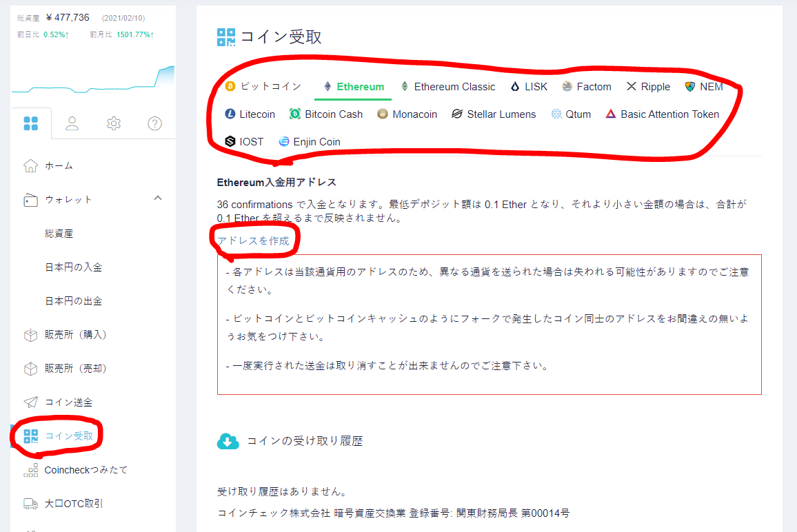This screenshot has height=532, width=797.
Task: Click the home house icon
Action: [x=30, y=165]
